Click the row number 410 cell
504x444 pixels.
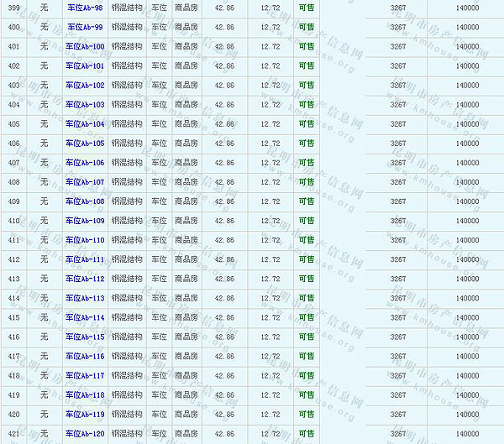(13, 221)
